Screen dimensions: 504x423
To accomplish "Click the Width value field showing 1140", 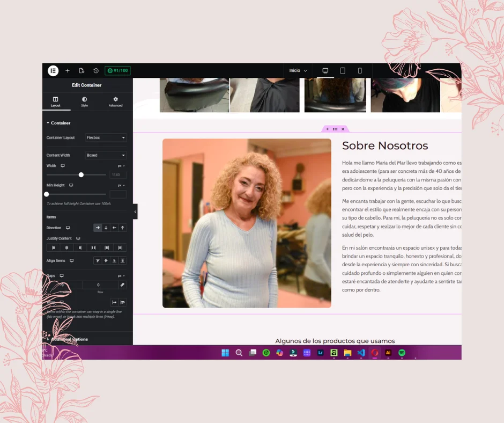I will 118,175.
